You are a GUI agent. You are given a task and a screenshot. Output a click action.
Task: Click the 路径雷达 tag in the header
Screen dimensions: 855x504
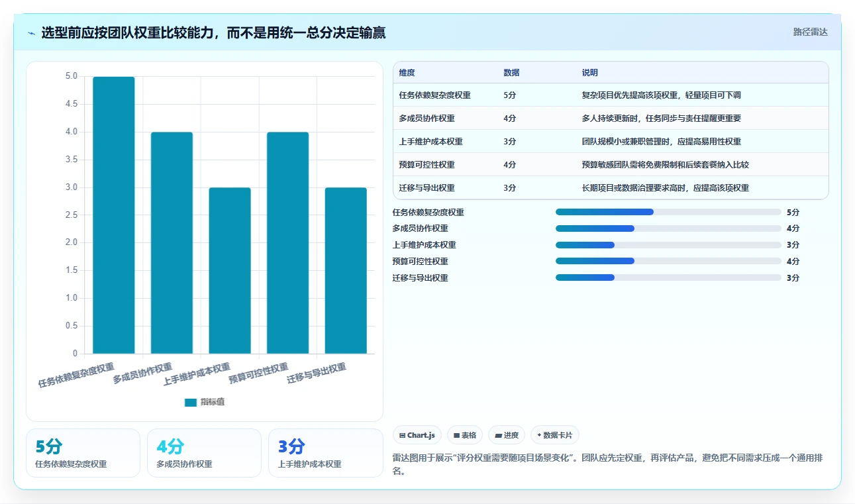pos(810,32)
